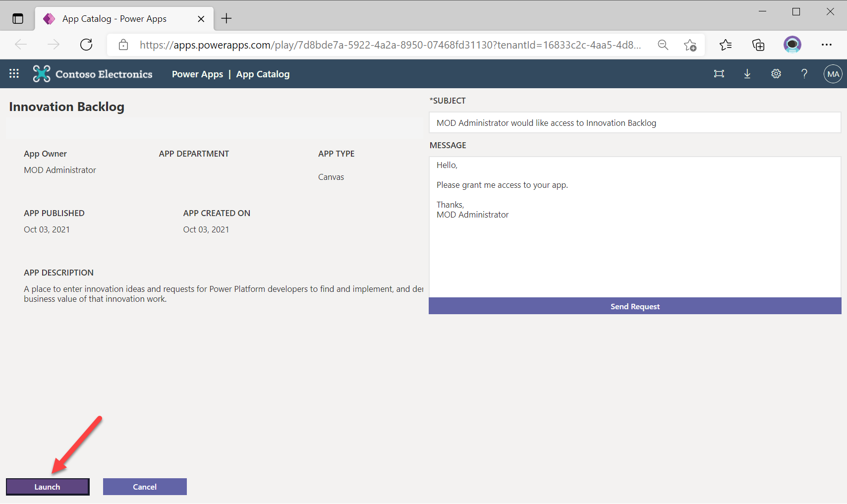Viewport: 847px width, 504px height.
Task: Cancel the access request
Action: pos(144,487)
